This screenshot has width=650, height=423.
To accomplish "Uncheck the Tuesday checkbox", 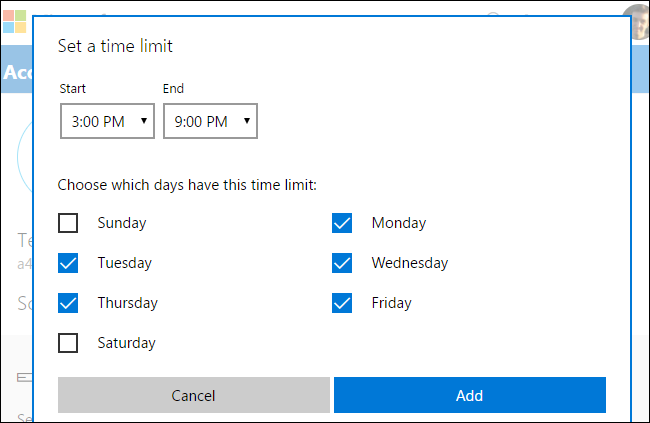I will [x=68, y=263].
